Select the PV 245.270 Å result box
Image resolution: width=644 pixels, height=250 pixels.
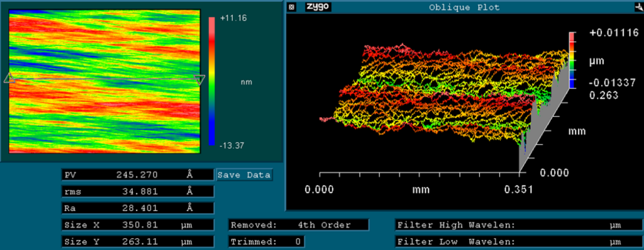click(x=138, y=175)
